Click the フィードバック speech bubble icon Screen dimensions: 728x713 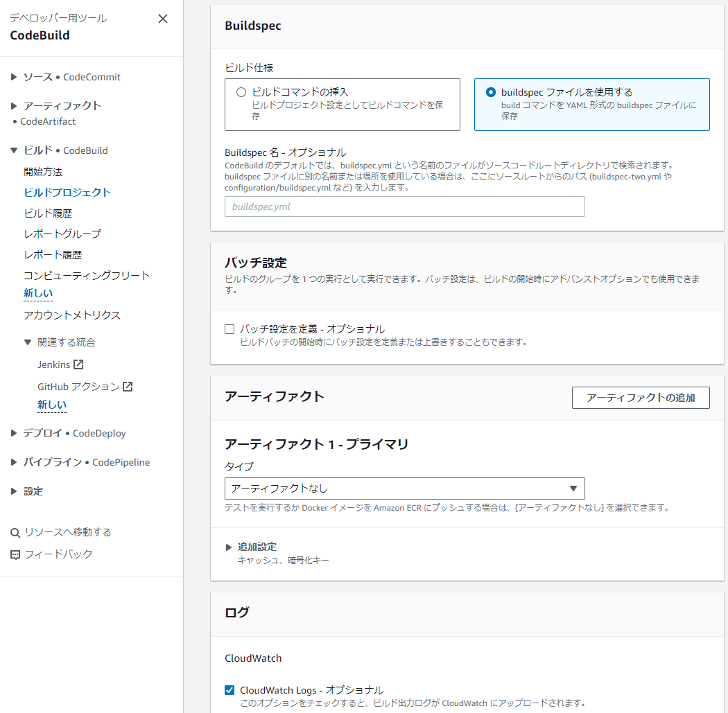(x=15, y=554)
